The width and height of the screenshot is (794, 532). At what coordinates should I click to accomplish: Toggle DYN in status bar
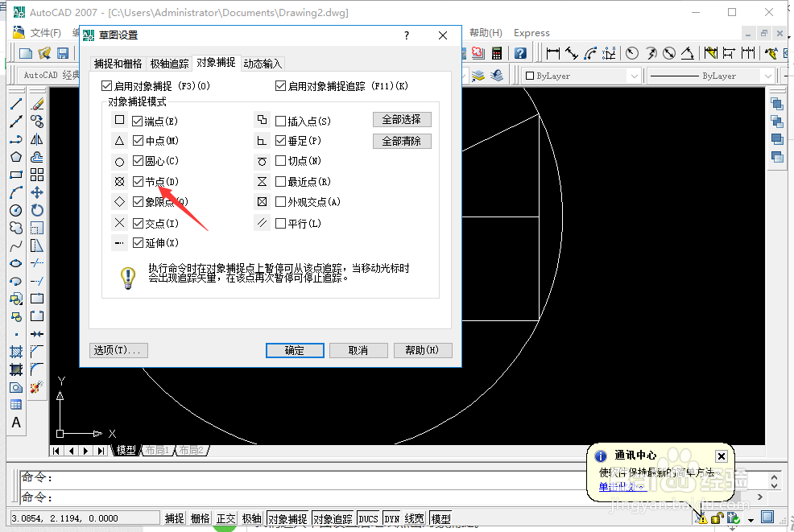point(392,518)
